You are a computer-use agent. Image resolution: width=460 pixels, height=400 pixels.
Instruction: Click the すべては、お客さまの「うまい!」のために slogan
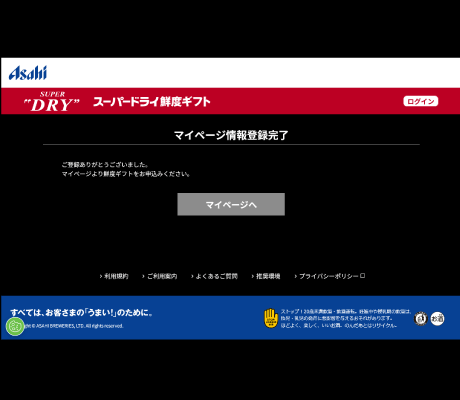coord(81,312)
